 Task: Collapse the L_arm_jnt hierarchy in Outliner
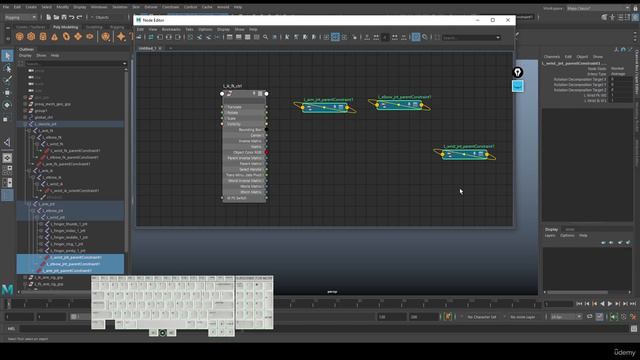click(29, 204)
